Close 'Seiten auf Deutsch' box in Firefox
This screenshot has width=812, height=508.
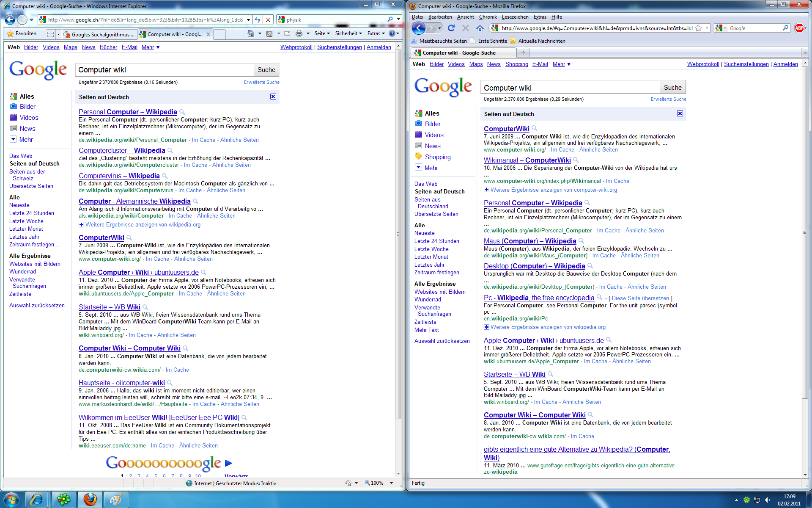click(680, 113)
